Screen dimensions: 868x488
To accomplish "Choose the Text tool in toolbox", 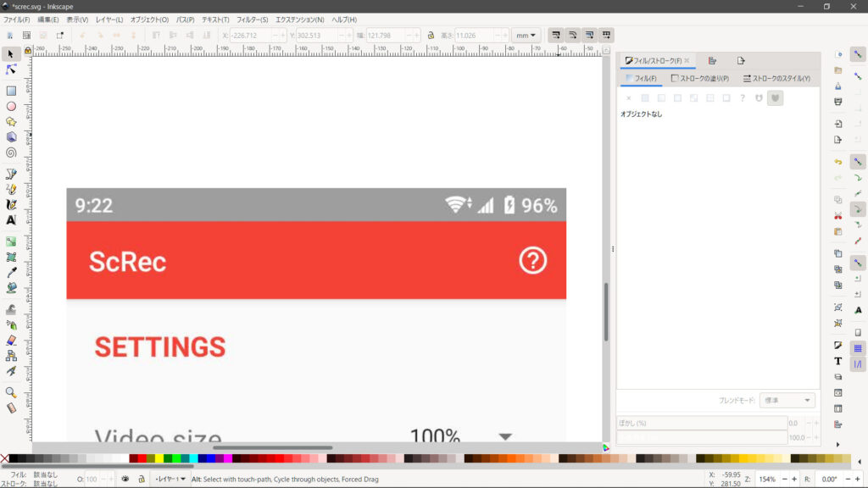I will 10,220.
